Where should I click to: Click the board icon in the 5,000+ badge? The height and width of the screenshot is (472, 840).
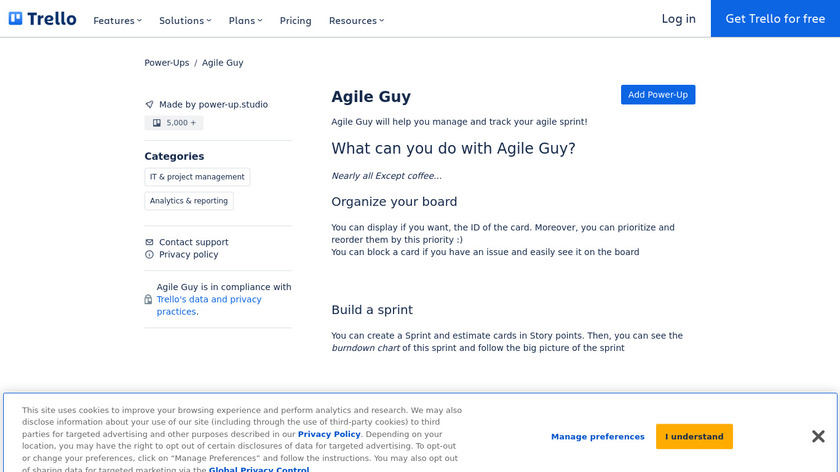pos(156,123)
